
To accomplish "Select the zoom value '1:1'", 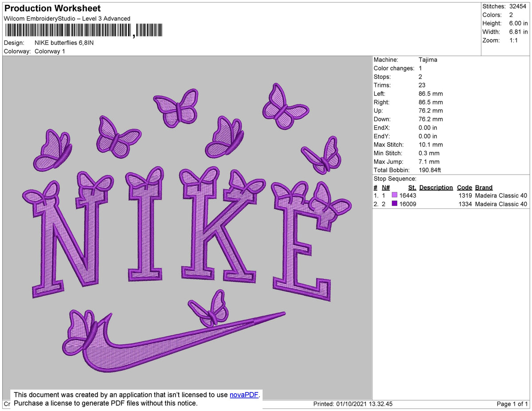I will point(513,40).
